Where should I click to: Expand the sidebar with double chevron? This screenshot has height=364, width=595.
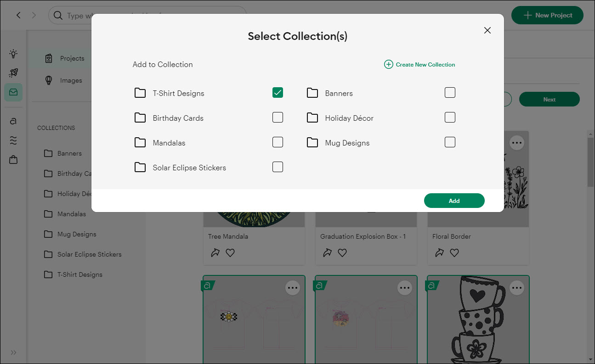13,353
